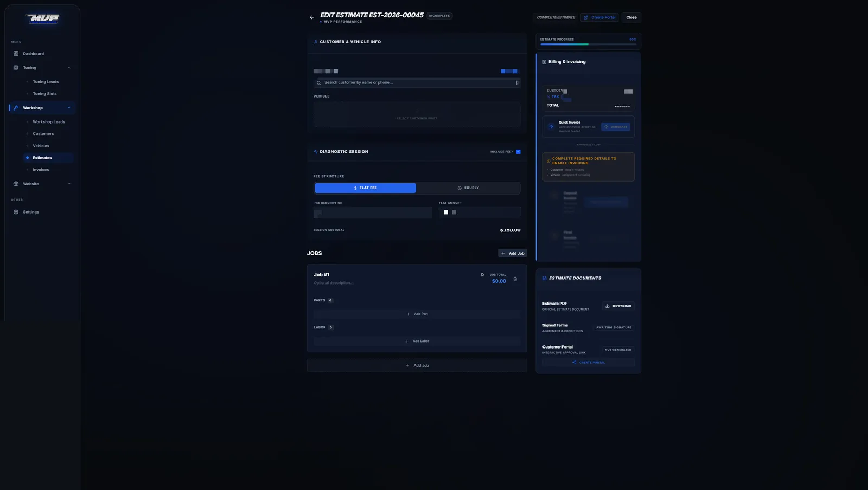Image resolution: width=868 pixels, height=490 pixels.
Task: Click Create Portal share button in documents
Action: point(588,363)
